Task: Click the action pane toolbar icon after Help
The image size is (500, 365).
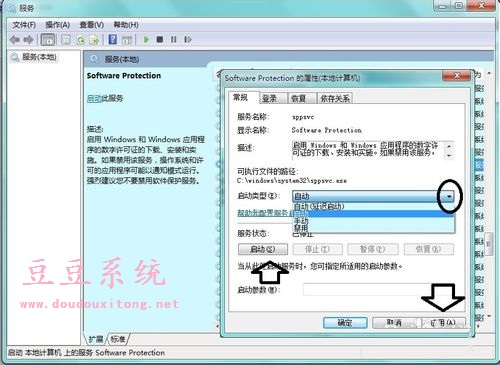Action: click(127, 40)
